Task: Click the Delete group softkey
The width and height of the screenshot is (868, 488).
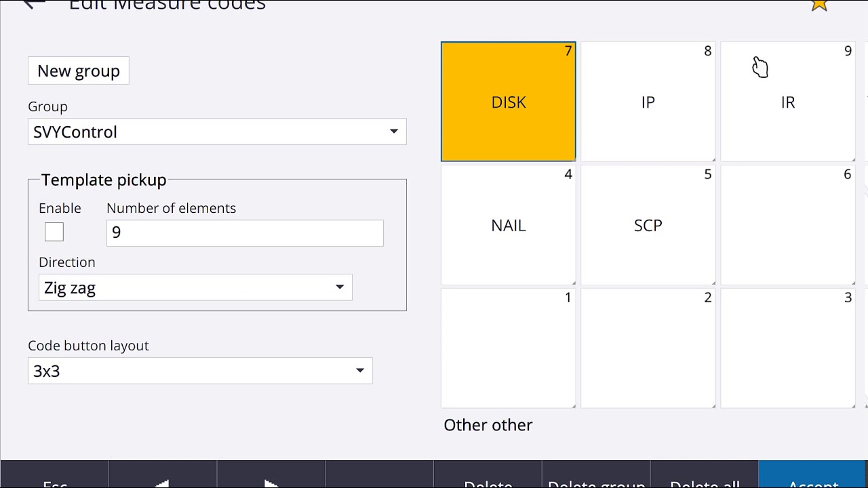Action: click(x=596, y=474)
